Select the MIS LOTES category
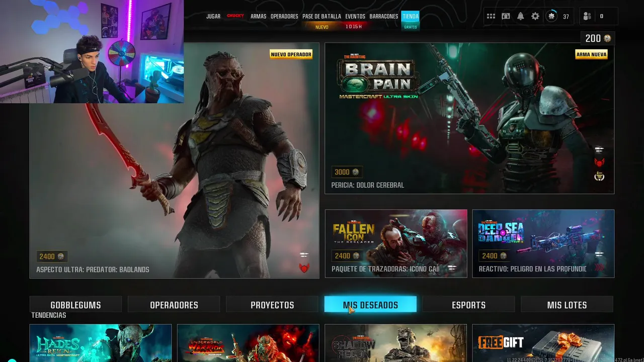This screenshot has height=362, width=644. pos(567,305)
